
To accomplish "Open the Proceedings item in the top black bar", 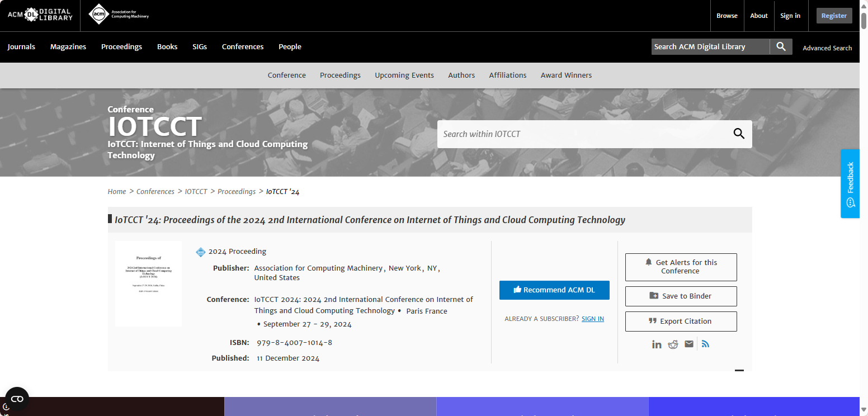I will tap(121, 47).
